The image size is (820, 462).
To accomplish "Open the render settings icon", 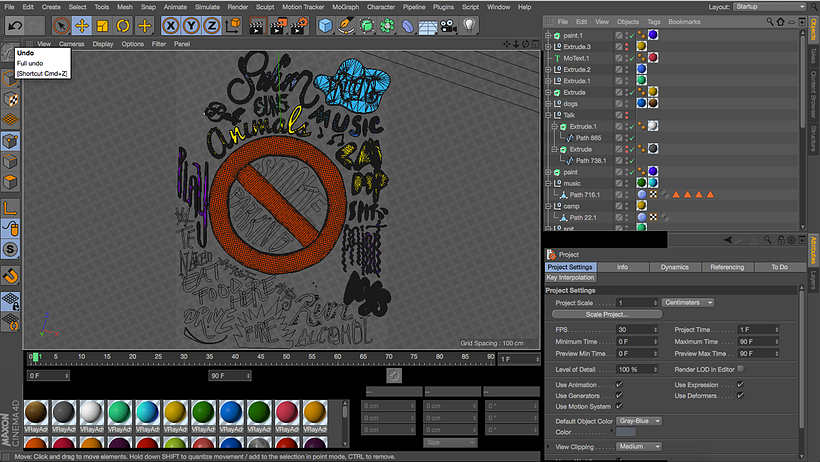I will click(x=299, y=25).
